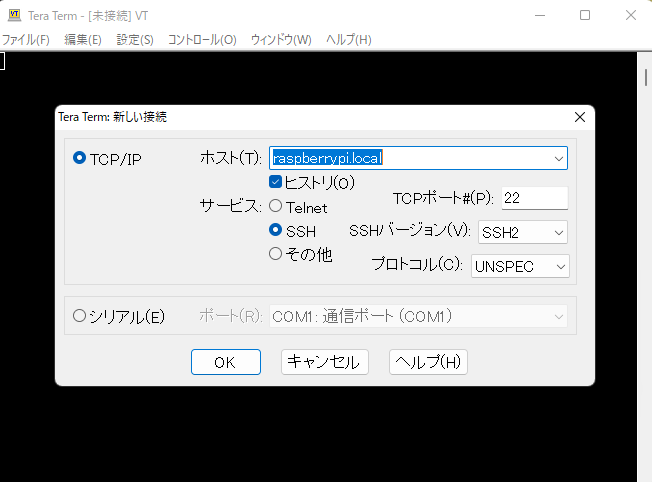Open the SSH version SSH2 dropdown
Viewport: 652px width, 482px height.
coord(523,232)
